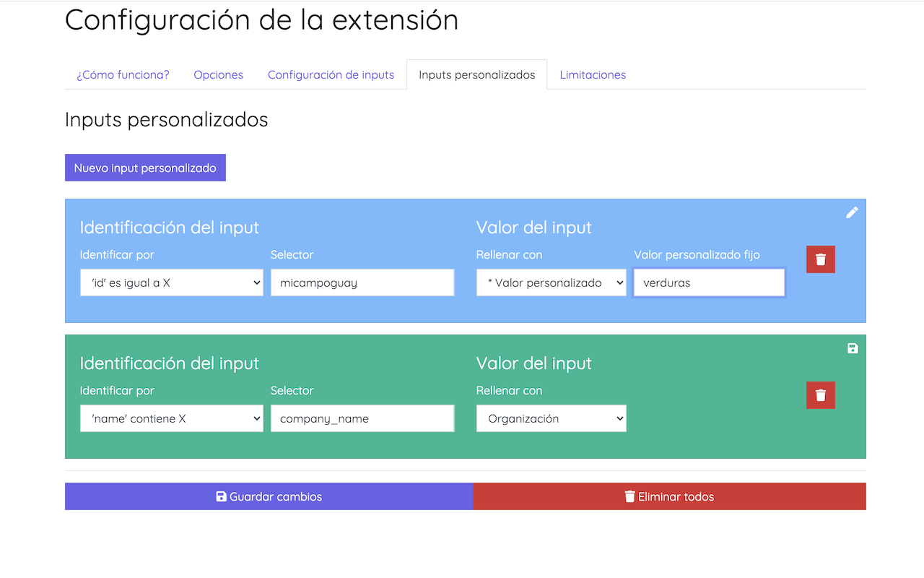Click the pencil edit icon on blue card
The image size is (924, 578).
point(852,212)
